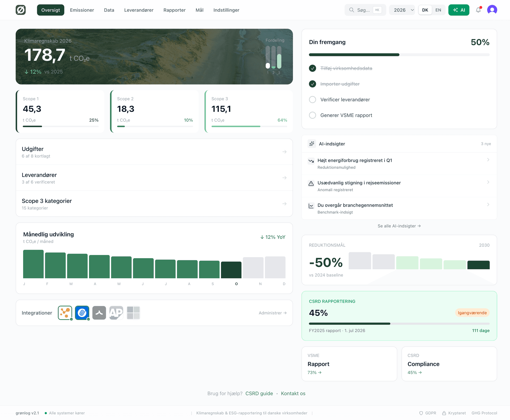Viewport: 510px width, 420px height.
Task: Click the Administrer integrations link
Action: click(x=272, y=313)
